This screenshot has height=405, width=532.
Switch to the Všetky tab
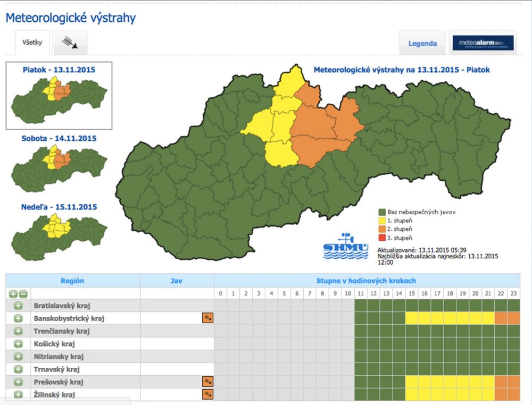(32, 43)
